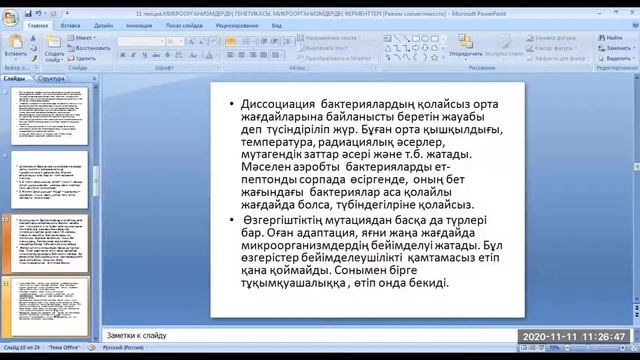The width and height of the screenshot is (640, 360).
Task: Open the Структура outline pane tab
Action: [x=51, y=78]
